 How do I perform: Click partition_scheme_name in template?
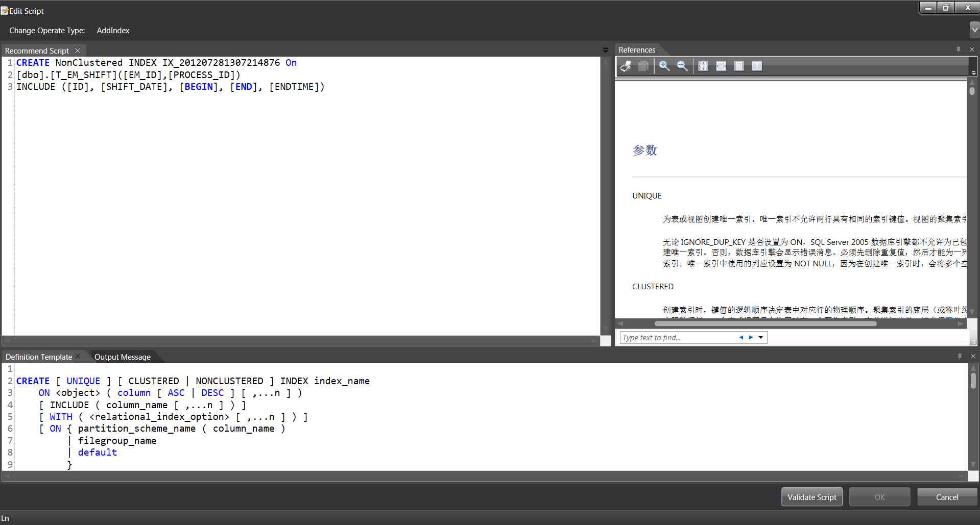point(137,429)
